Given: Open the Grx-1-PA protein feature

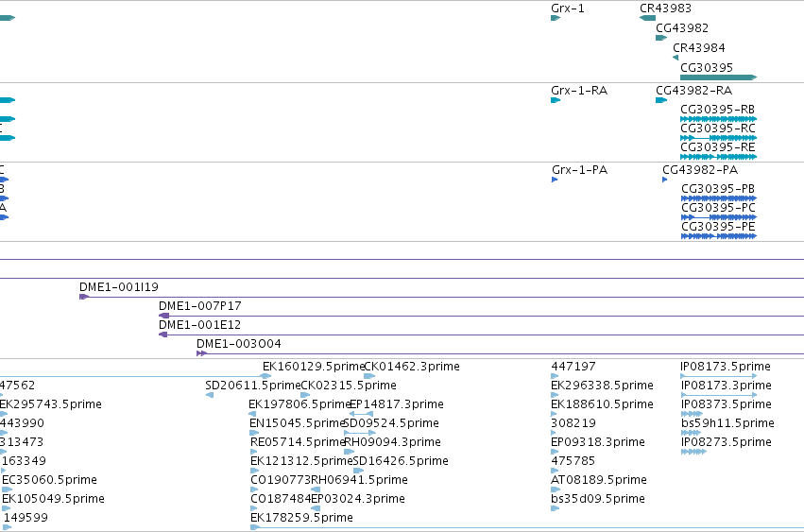Looking at the screenshot, I should click(555, 180).
